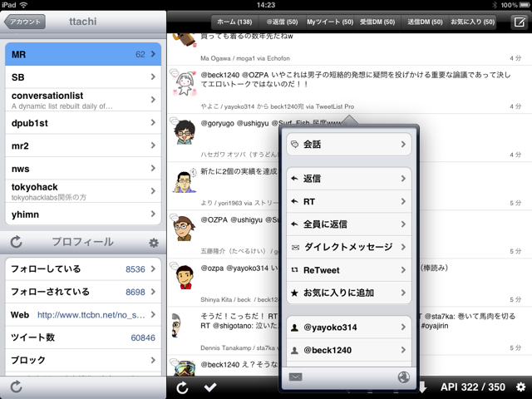The height and width of the screenshot is (399, 532).
Task: Click the profile section gear icon
Action: click(153, 243)
